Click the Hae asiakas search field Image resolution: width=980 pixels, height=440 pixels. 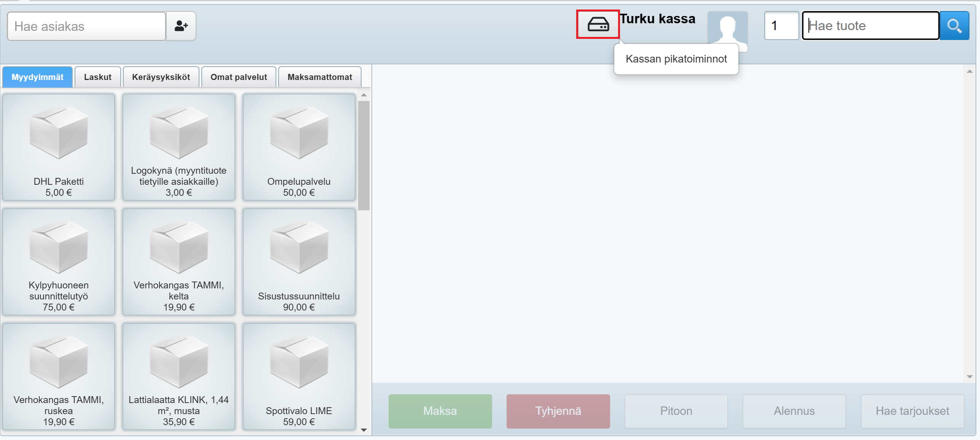pos(86,26)
